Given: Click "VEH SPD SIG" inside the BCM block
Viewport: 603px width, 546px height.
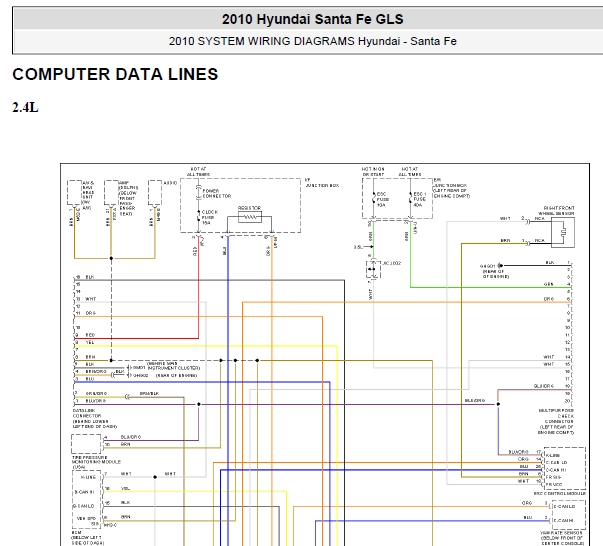Looking at the screenshot, I should point(88,521).
